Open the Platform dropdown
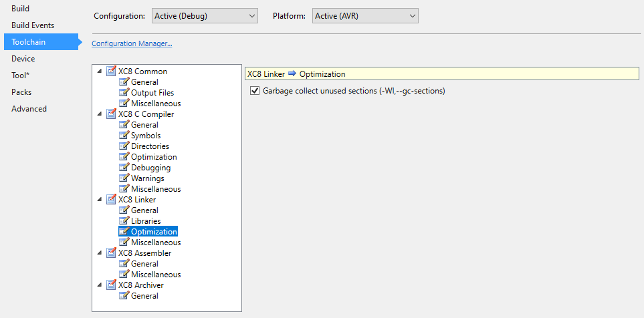Image resolution: width=644 pixels, height=318 pixels. tap(365, 15)
